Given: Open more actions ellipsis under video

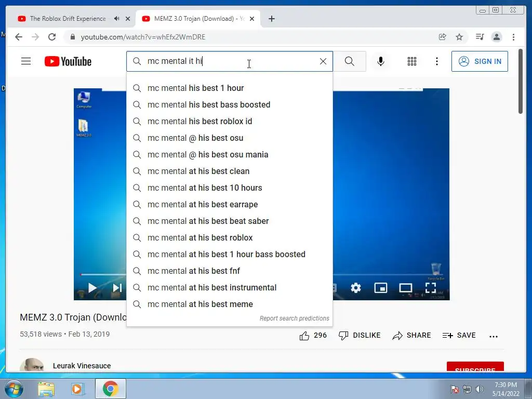Looking at the screenshot, I should pyautogui.click(x=494, y=337).
